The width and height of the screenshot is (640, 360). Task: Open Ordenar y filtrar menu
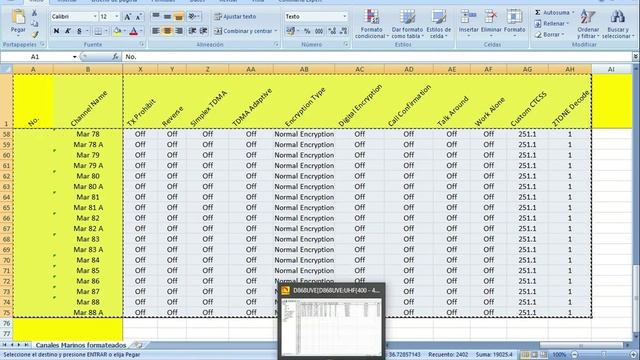click(588, 24)
